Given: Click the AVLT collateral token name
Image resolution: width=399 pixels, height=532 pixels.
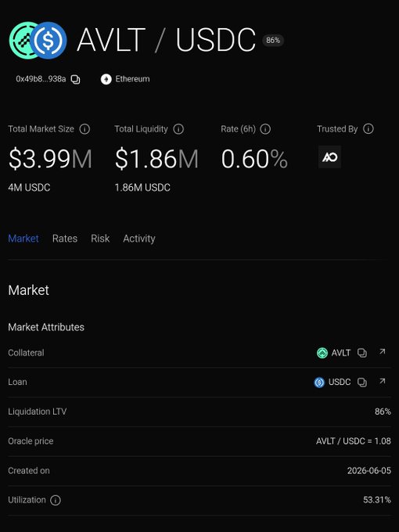Looking at the screenshot, I should (340, 353).
